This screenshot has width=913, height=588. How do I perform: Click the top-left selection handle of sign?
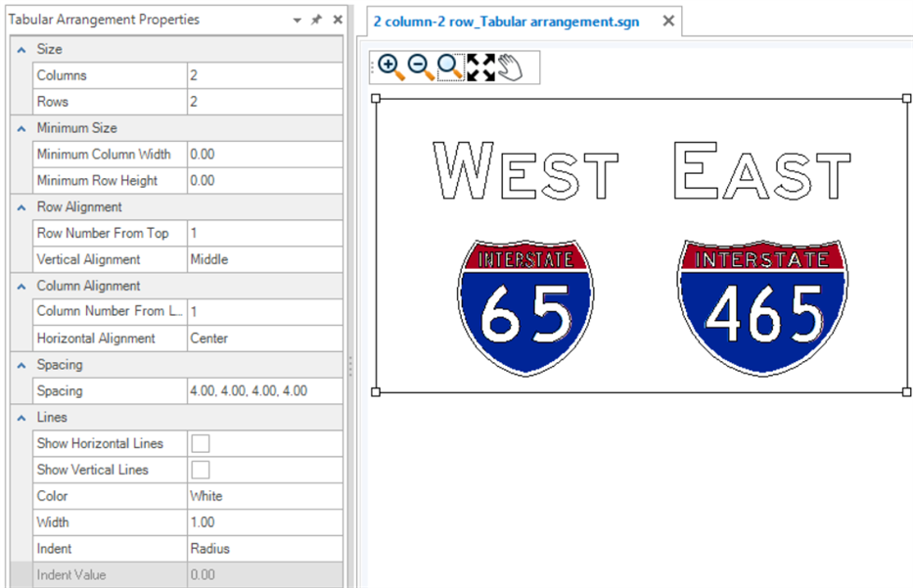376,99
